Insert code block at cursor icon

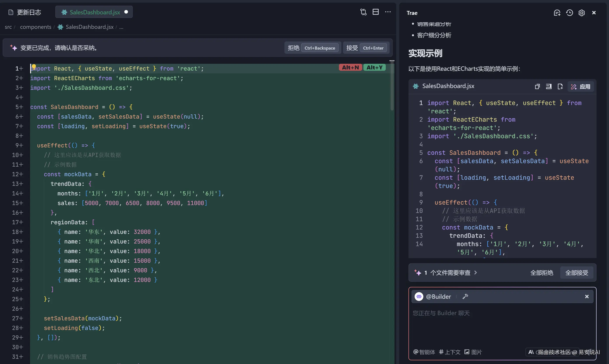[549, 87]
